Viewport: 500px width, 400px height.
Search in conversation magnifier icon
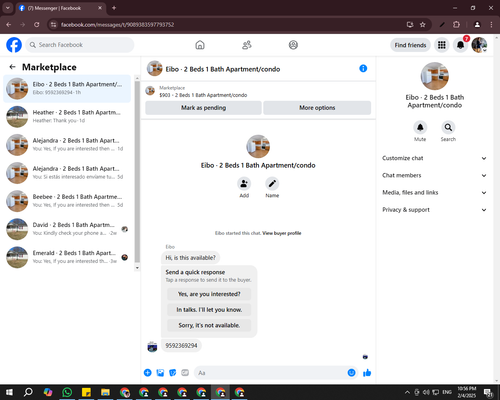(448, 127)
